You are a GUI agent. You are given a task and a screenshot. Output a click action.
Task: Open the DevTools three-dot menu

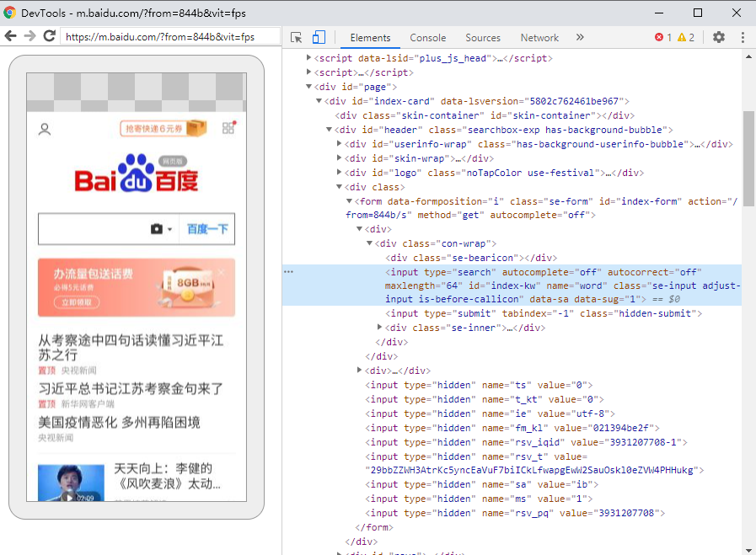pyautogui.click(x=743, y=37)
